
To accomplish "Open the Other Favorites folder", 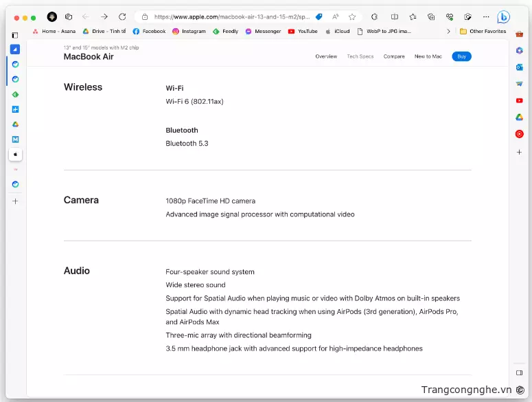I will pos(483,32).
